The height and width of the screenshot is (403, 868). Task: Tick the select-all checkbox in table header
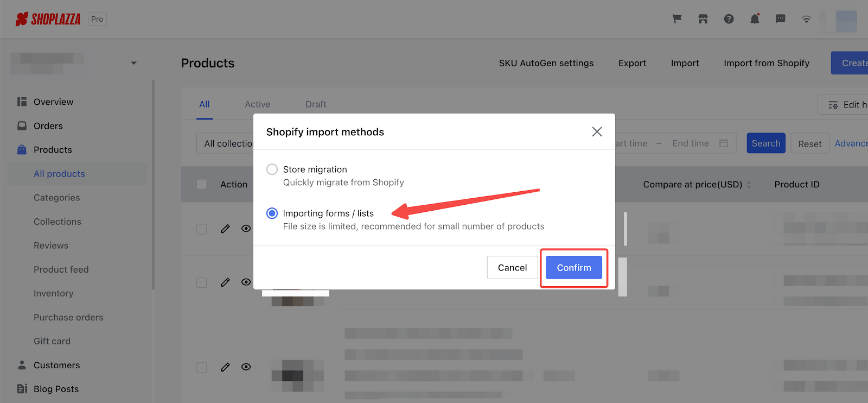201,184
